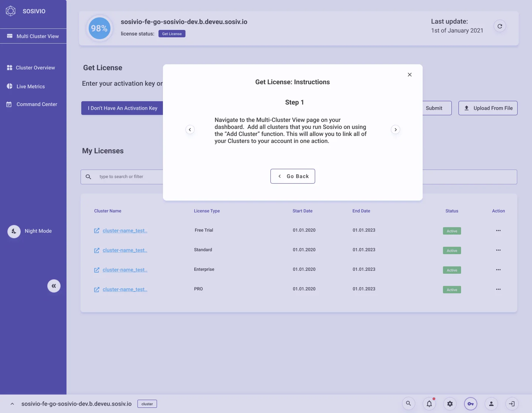
Task: Click Upload From File button
Action: (488, 108)
